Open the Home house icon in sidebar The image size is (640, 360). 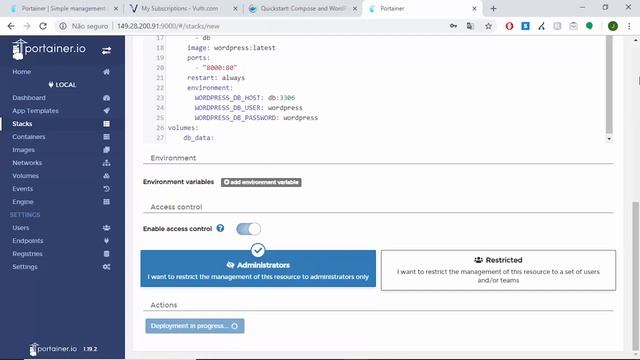pos(106,72)
